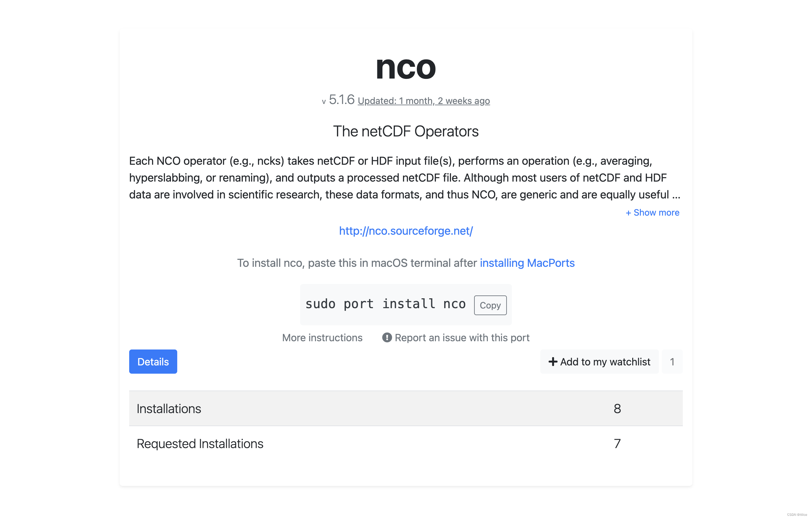This screenshot has width=812, height=519.
Task: Click the watchers count badge showing 1
Action: (x=672, y=362)
